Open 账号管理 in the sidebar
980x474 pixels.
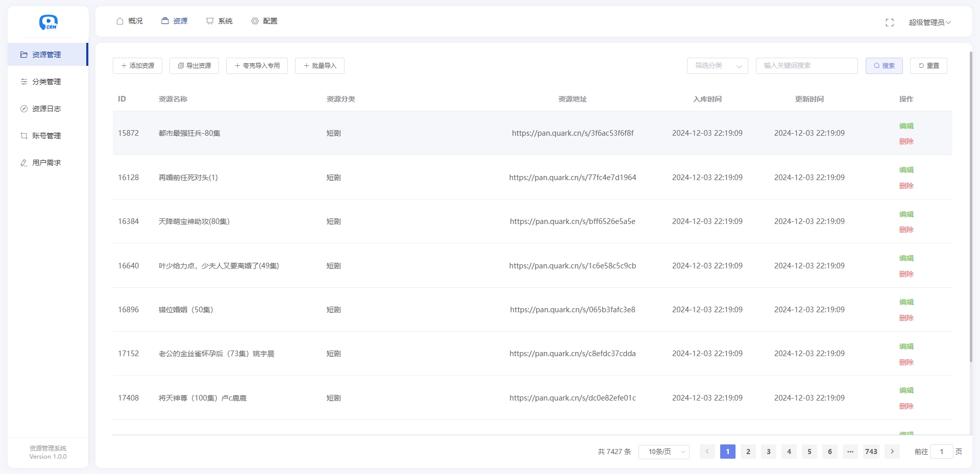point(46,136)
